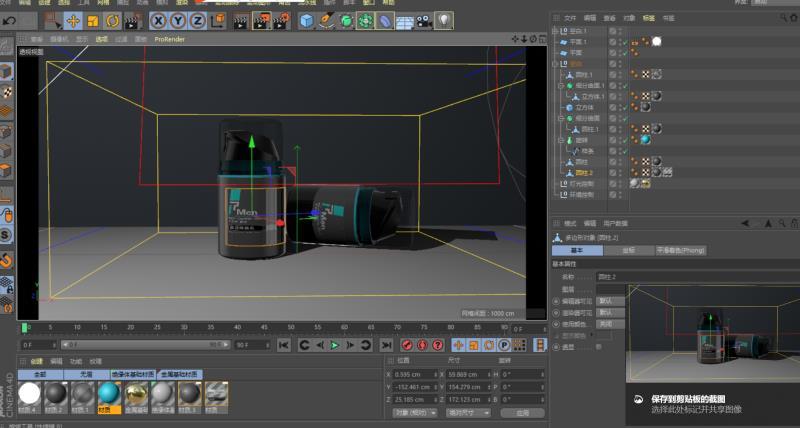Click the 应用 apply button

(x=522, y=411)
